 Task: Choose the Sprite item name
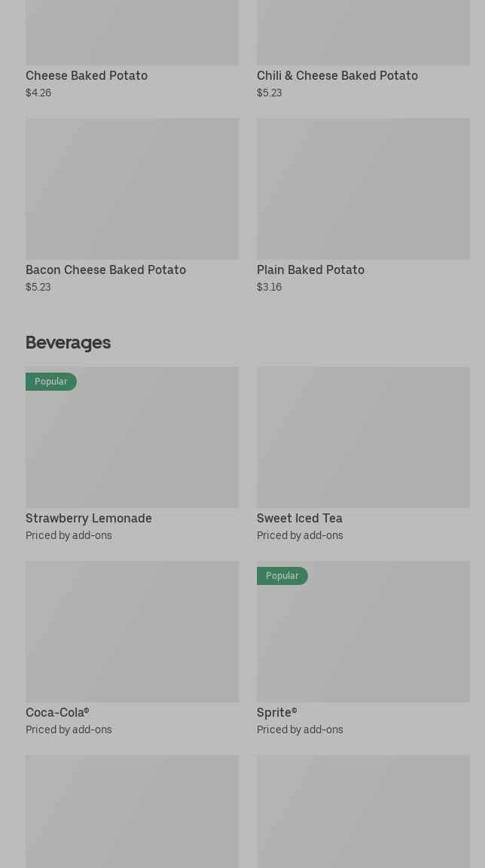[x=276, y=712]
